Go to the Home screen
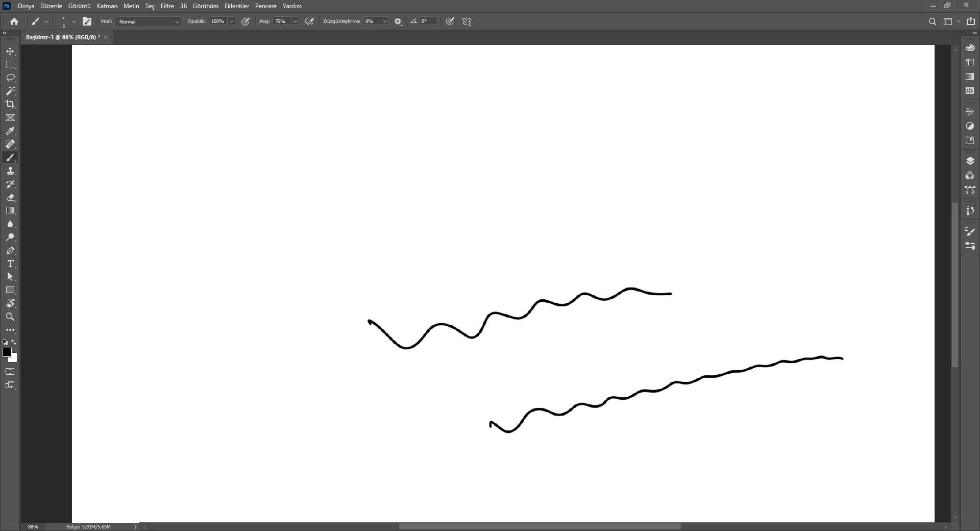 [x=14, y=21]
